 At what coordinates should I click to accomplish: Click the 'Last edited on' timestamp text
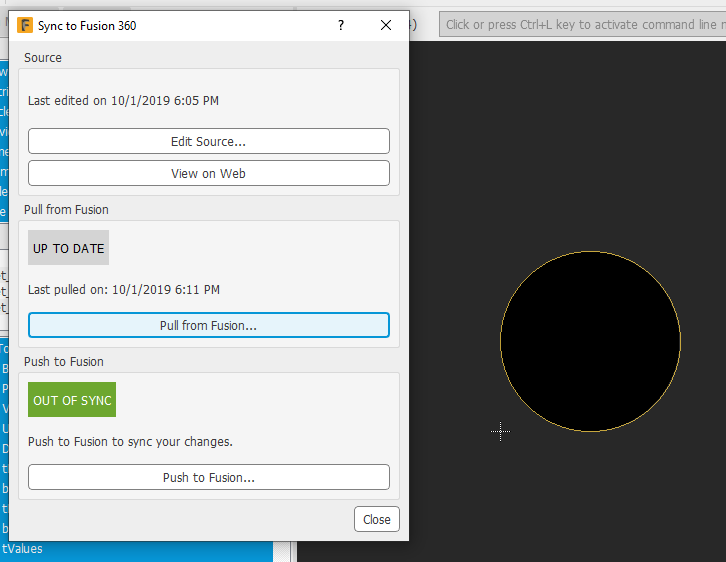[x=123, y=101]
